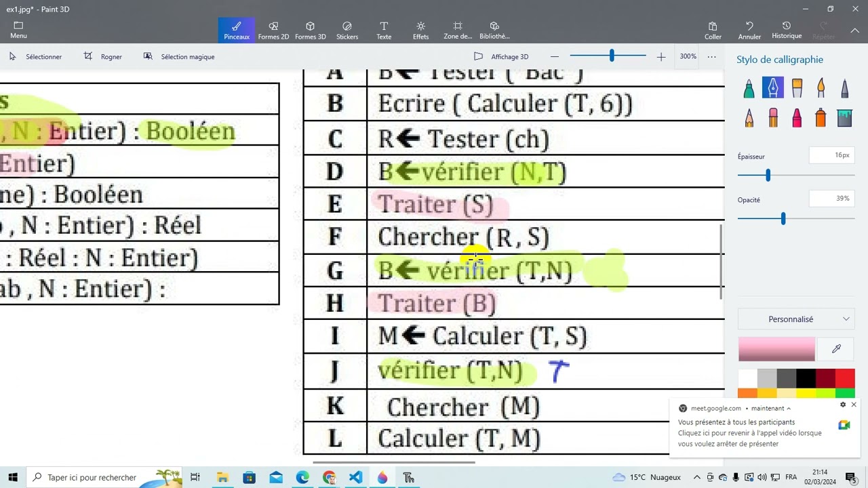The width and height of the screenshot is (868, 488).
Task: Open the FRA language switcher
Action: 791,477
